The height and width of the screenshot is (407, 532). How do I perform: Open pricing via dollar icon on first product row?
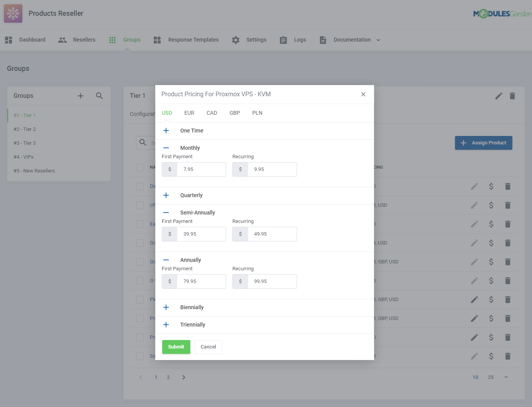[x=491, y=186]
